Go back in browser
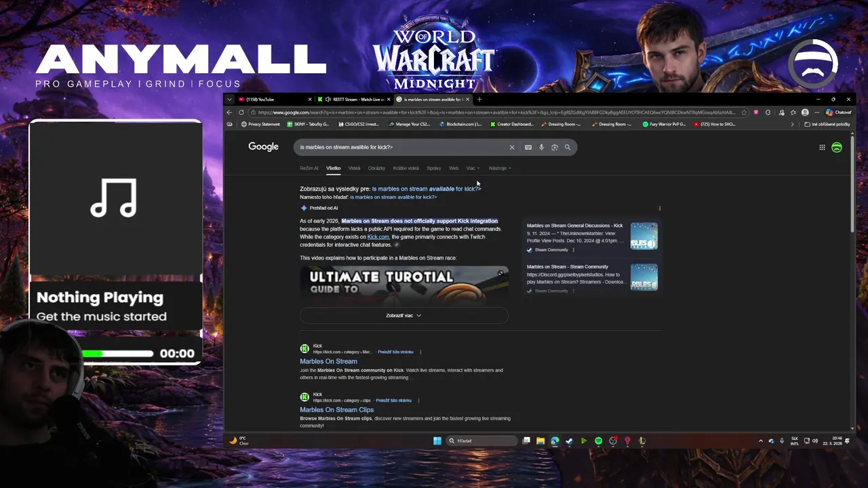The image size is (868, 488). pos(229,113)
